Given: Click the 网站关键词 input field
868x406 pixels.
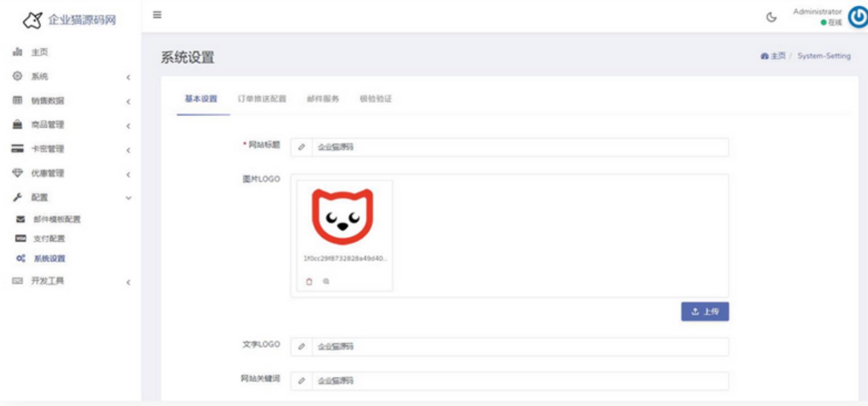Looking at the screenshot, I should click(x=520, y=381).
